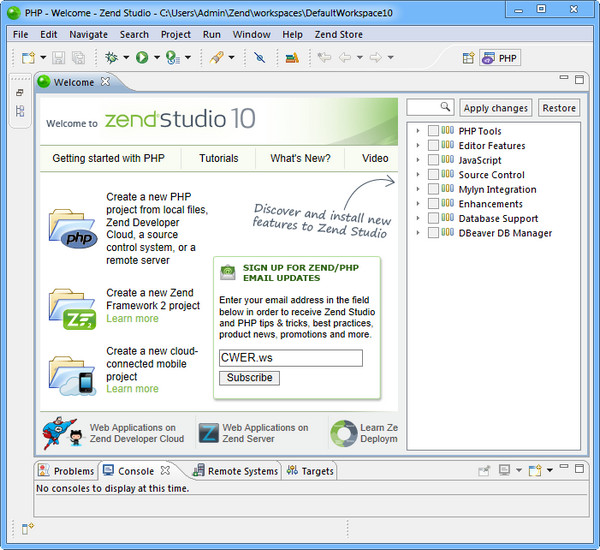
Task: Click the email address input field
Action: [290, 358]
